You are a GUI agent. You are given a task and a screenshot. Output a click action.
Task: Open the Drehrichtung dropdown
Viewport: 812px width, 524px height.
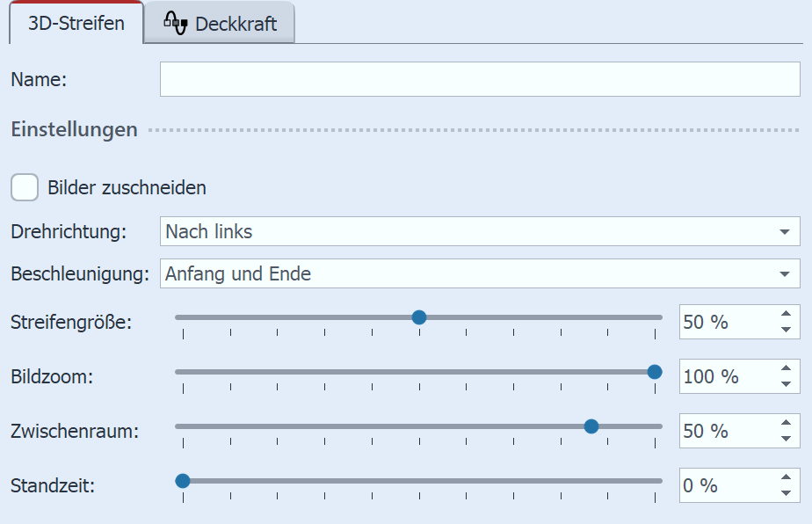(479, 232)
